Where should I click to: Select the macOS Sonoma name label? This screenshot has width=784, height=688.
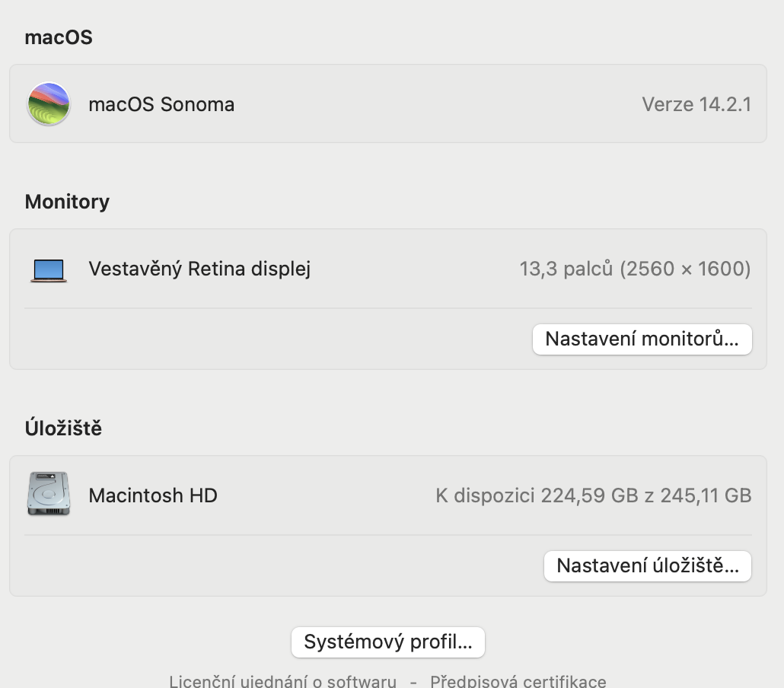pos(161,104)
